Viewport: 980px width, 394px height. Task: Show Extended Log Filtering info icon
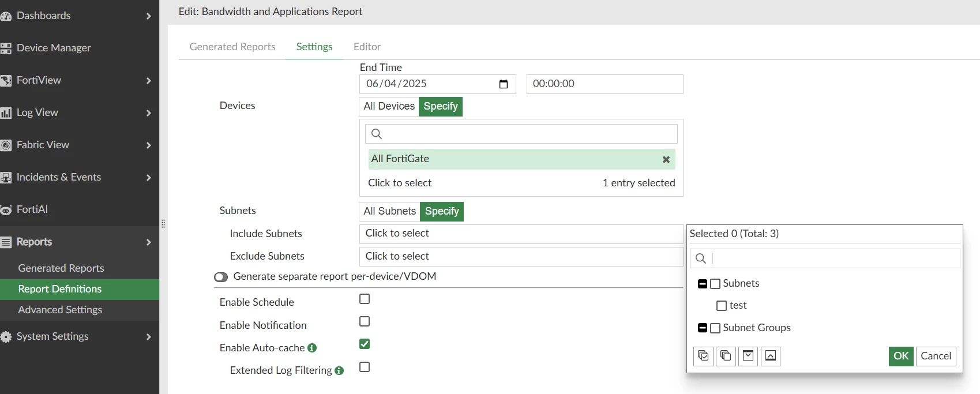point(339,371)
